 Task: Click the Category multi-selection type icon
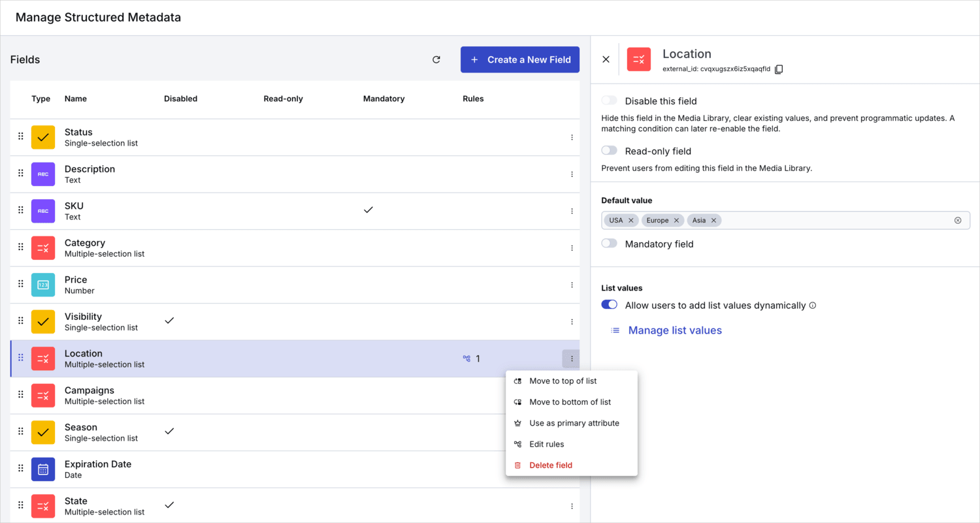point(43,248)
